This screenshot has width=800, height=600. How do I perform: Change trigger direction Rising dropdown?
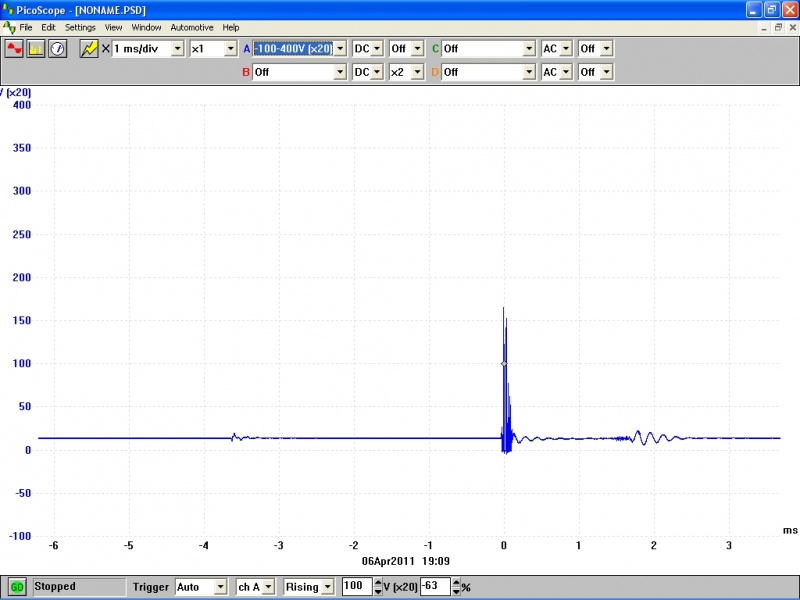pos(327,587)
